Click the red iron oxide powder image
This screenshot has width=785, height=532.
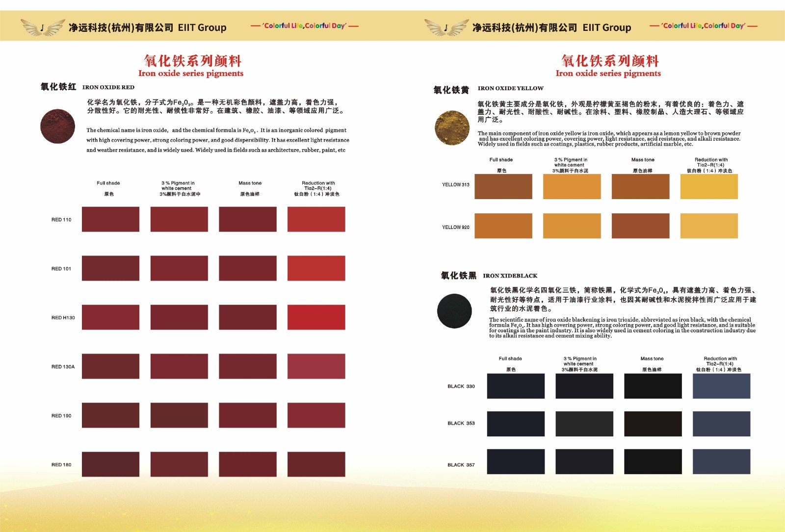tap(57, 127)
